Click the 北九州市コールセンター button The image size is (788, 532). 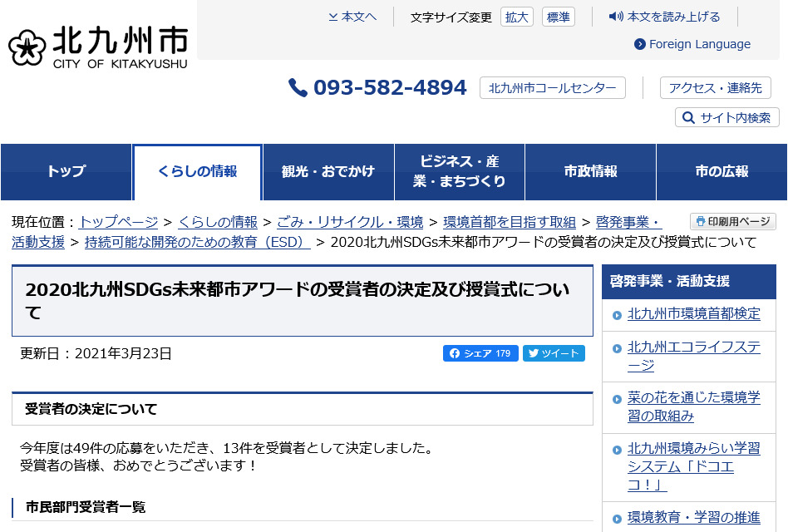pos(552,87)
